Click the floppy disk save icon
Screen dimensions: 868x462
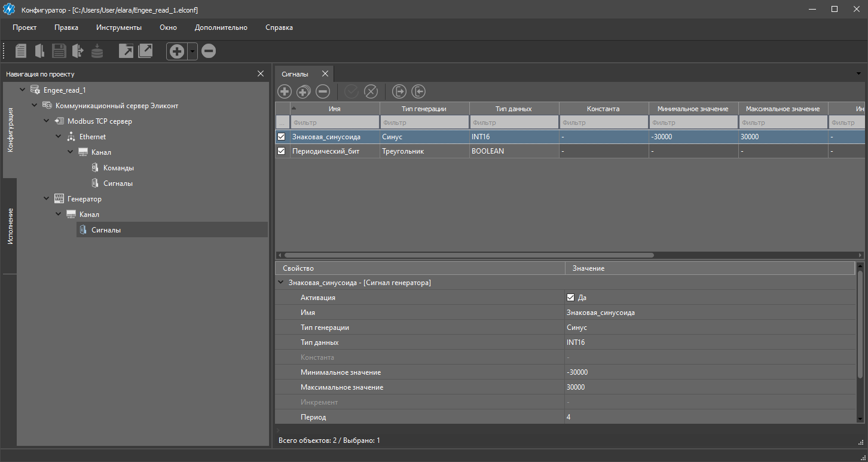(59, 51)
